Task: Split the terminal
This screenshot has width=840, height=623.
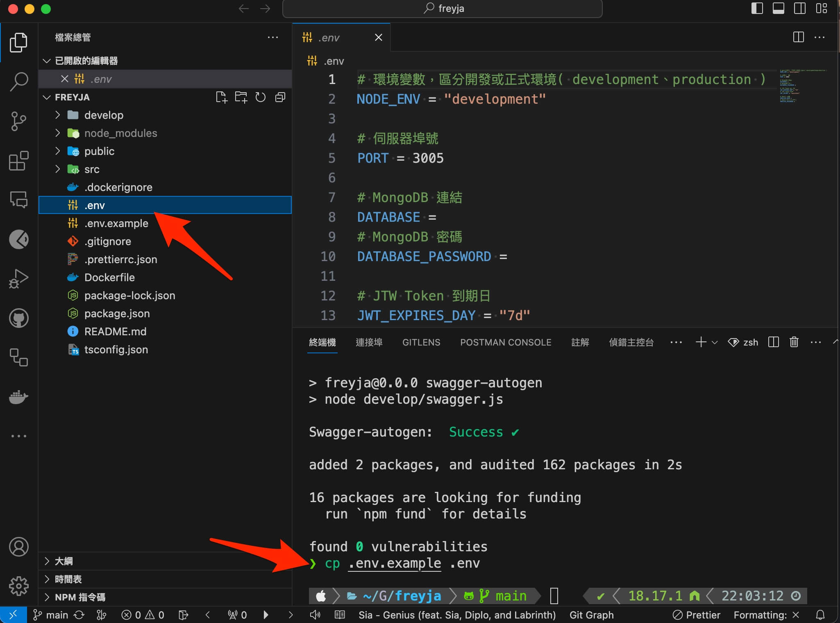Action: click(774, 342)
